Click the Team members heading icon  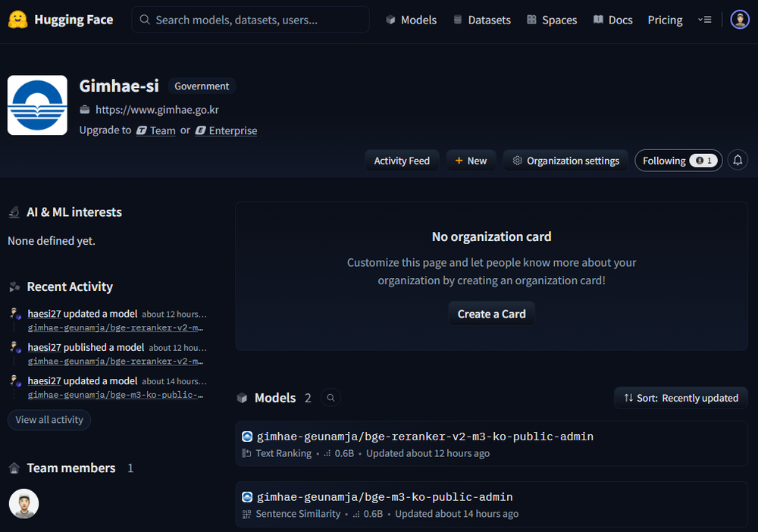pyautogui.click(x=14, y=468)
